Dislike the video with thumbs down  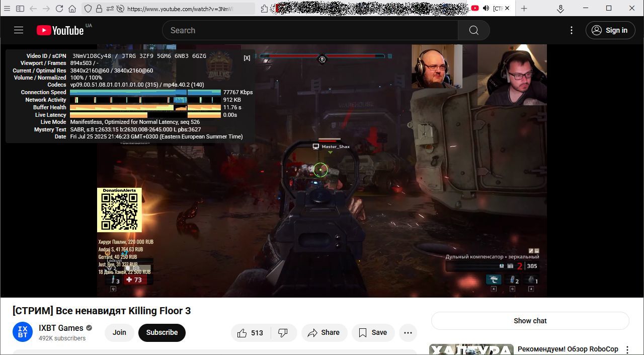tap(283, 333)
